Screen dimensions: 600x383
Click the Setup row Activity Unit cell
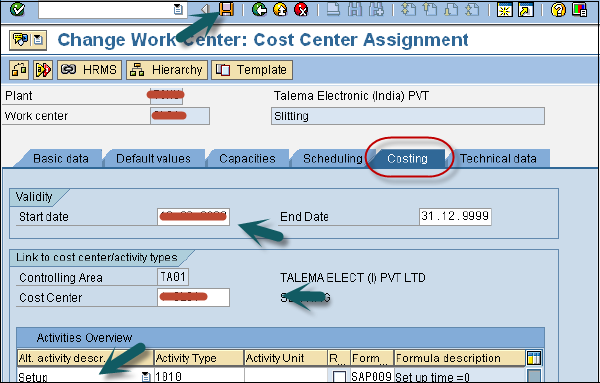[x=285, y=375]
